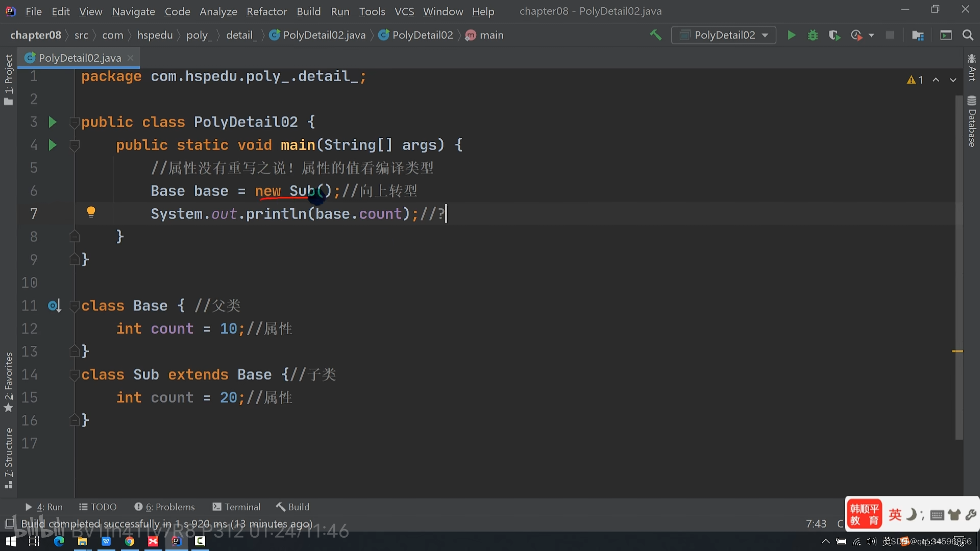Click the yellow warning stripe mark on scrollbar
980x551 pixels.
coord(958,351)
